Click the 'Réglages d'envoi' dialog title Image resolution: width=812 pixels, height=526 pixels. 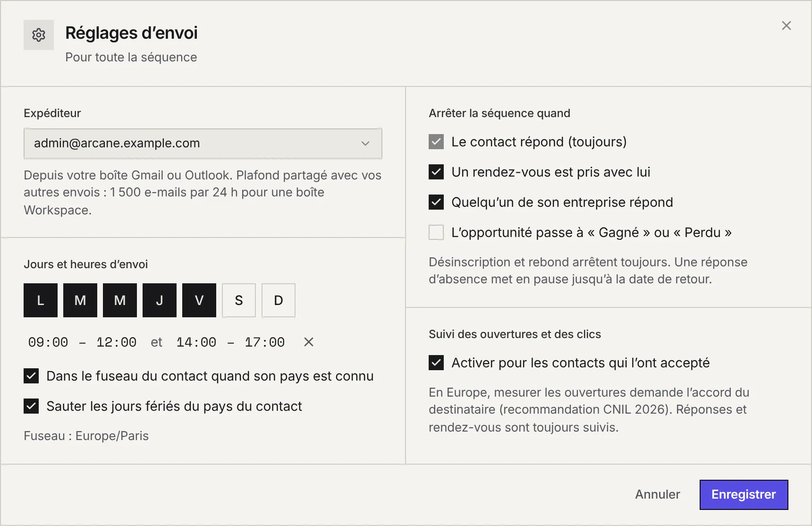[131, 33]
